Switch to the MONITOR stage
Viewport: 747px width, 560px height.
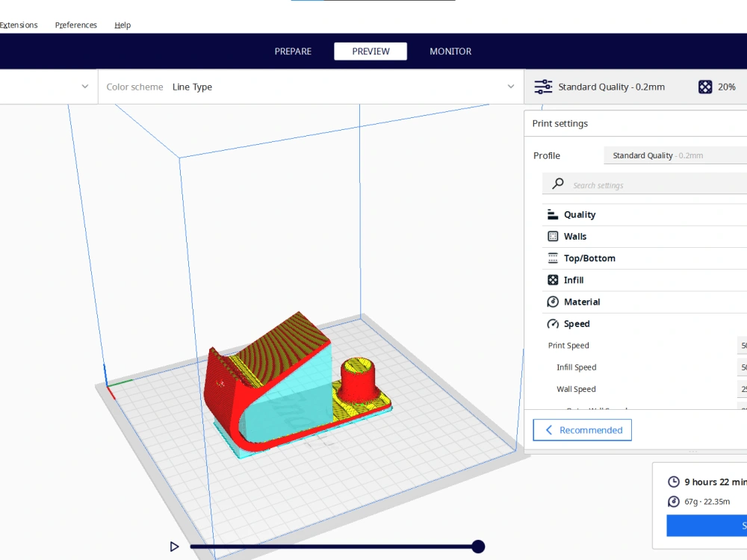click(x=450, y=51)
